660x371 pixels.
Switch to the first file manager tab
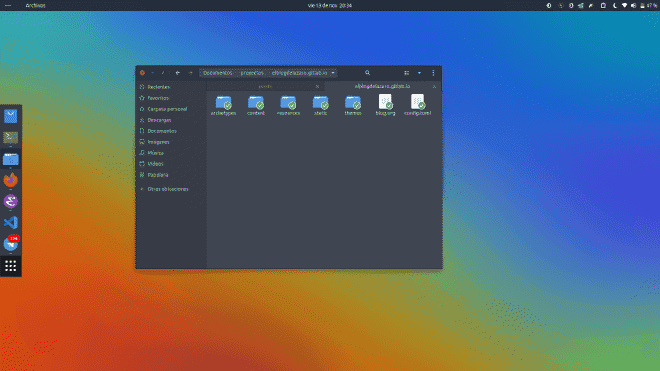pyautogui.click(x=265, y=86)
